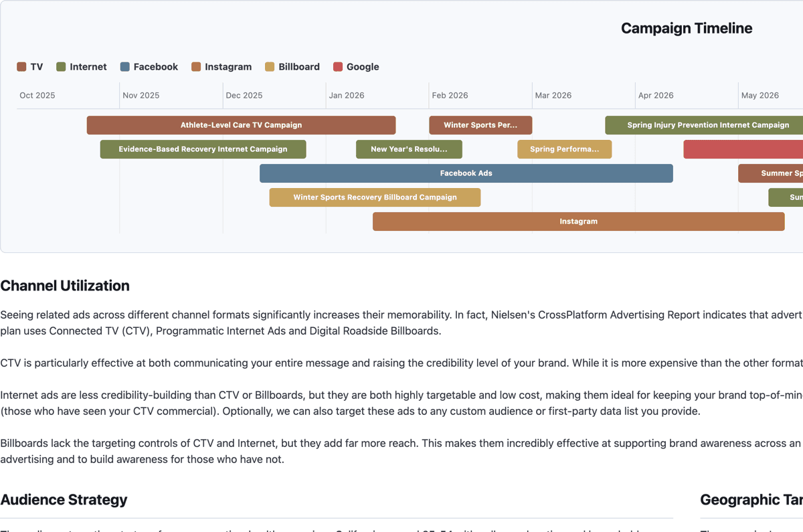Click the TV legend color swatch
This screenshot has height=532, width=803.
[21, 67]
